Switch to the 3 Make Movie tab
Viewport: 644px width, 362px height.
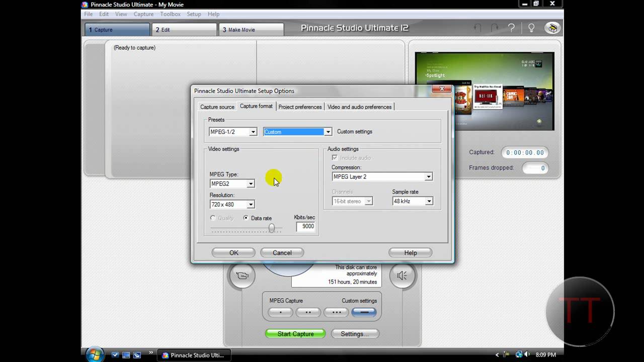[251, 30]
